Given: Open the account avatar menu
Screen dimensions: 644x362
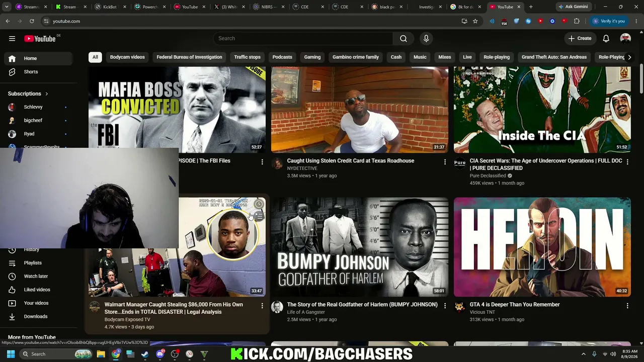Looking at the screenshot, I should coord(625,39).
